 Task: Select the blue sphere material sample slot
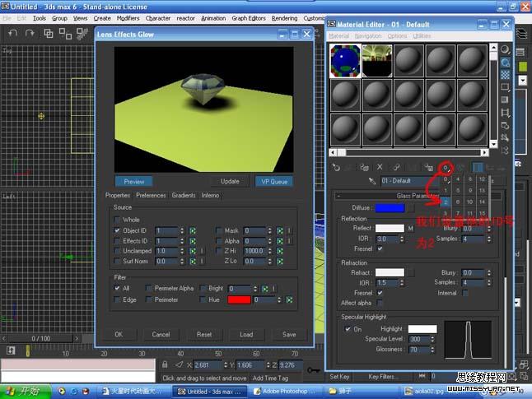pyautogui.click(x=345, y=61)
